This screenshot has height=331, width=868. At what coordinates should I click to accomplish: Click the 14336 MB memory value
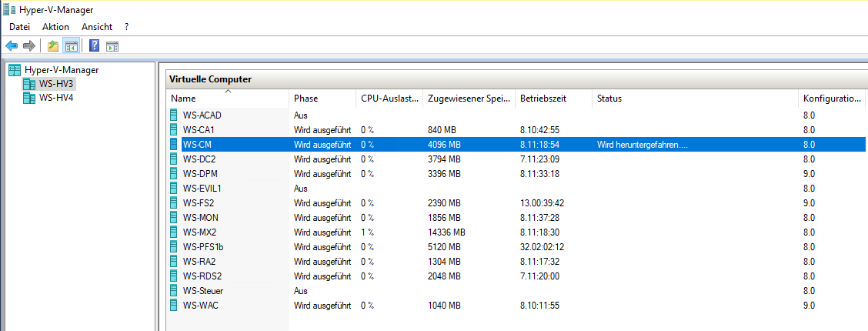pyautogui.click(x=447, y=232)
